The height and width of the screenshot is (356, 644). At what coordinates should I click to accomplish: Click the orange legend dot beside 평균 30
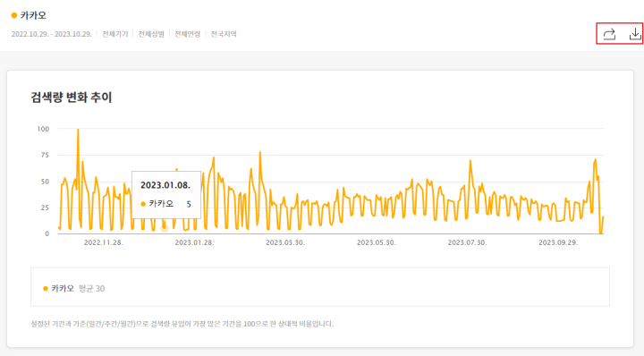46,289
